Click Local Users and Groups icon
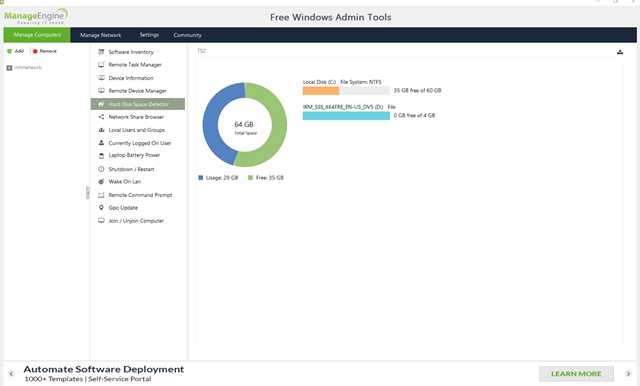 tap(101, 130)
